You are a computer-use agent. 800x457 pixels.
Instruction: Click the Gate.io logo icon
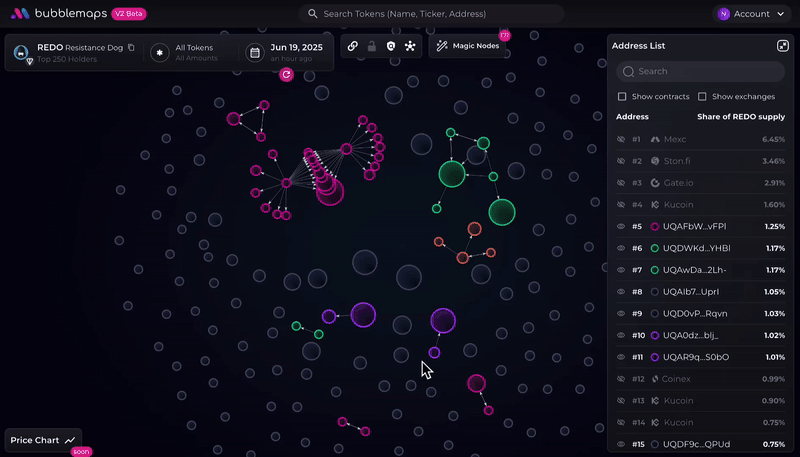tap(655, 183)
